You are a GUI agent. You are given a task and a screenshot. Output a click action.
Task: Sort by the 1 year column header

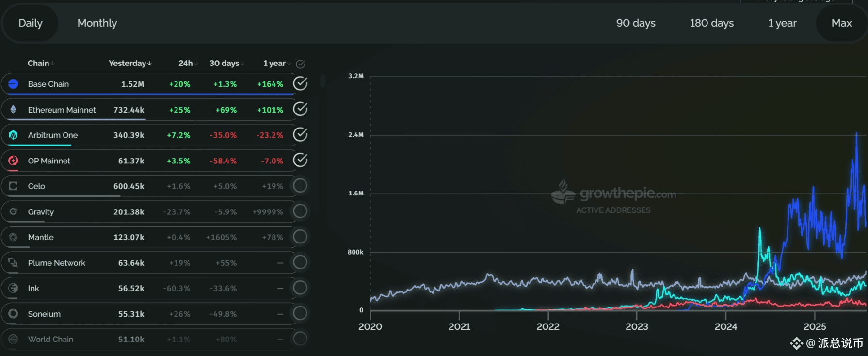click(x=277, y=63)
